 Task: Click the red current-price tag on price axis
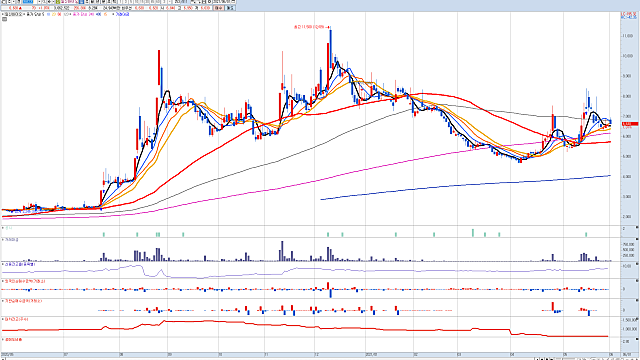point(630,124)
